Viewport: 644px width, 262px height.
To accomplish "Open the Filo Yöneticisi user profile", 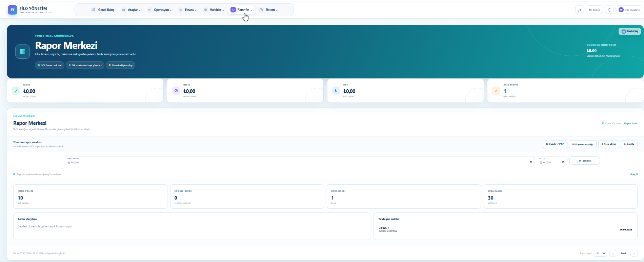I will pos(629,10).
